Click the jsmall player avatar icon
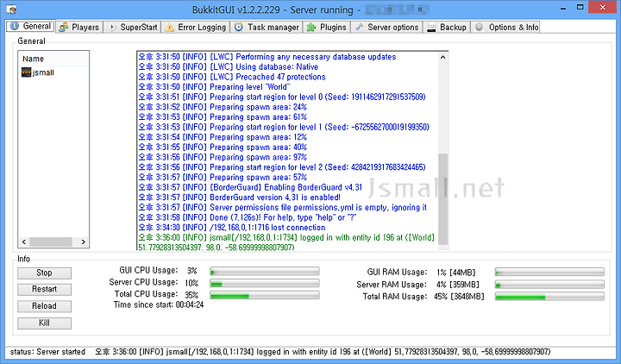 point(26,72)
